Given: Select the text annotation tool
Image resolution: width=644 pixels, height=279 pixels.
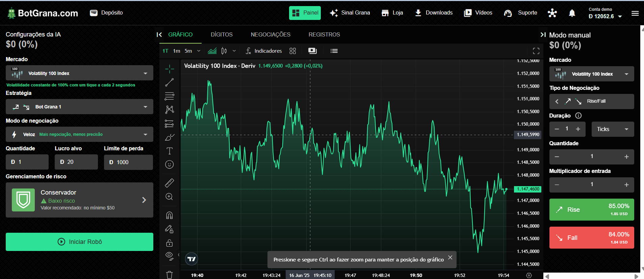Looking at the screenshot, I should (170, 151).
